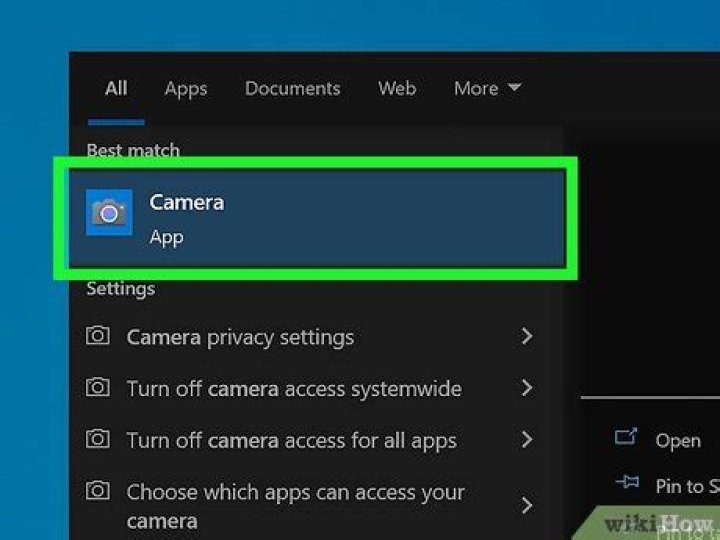
Task: Click the blue Camera app icon
Action: 109,212
